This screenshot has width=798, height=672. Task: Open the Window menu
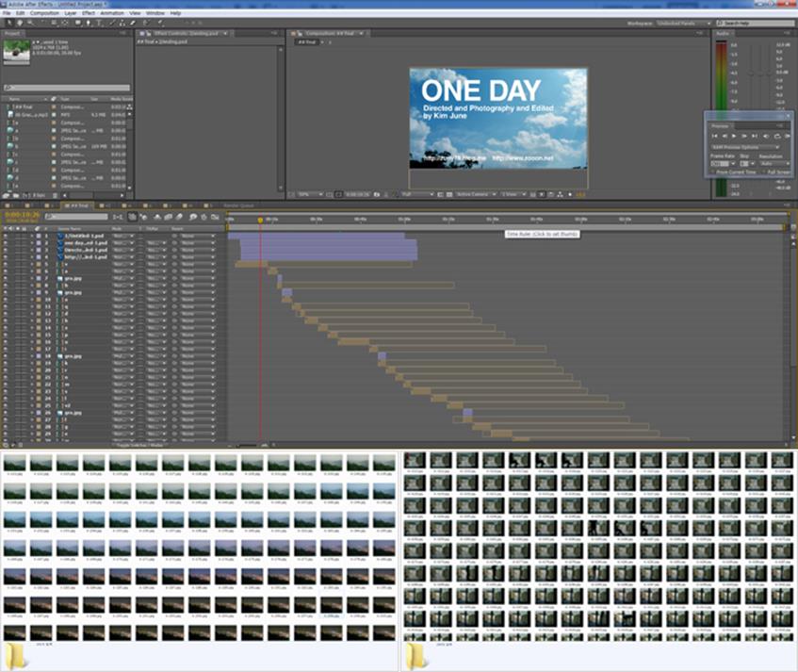tap(155, 13)
